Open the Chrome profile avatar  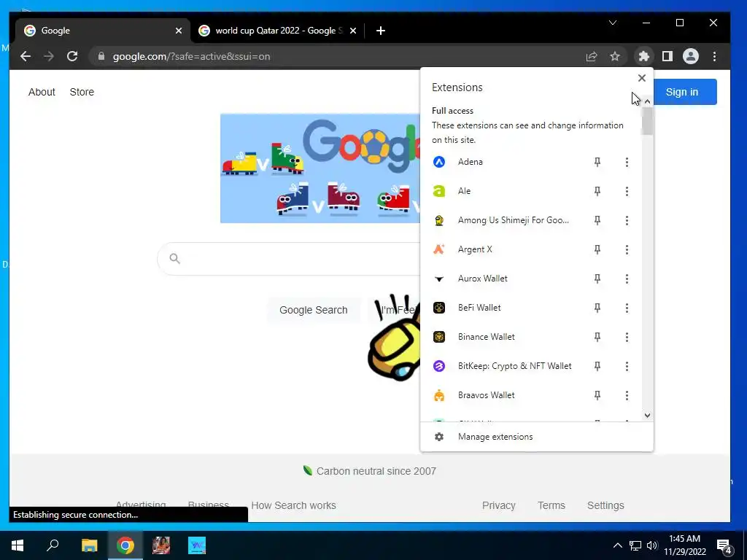pos(690,56)
